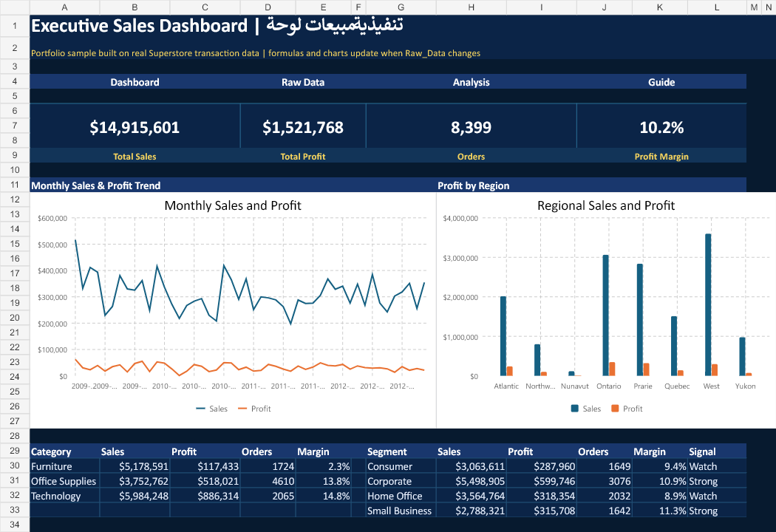Click Consumer profit value $287,960
776x532 pixels.
(542, 466)
